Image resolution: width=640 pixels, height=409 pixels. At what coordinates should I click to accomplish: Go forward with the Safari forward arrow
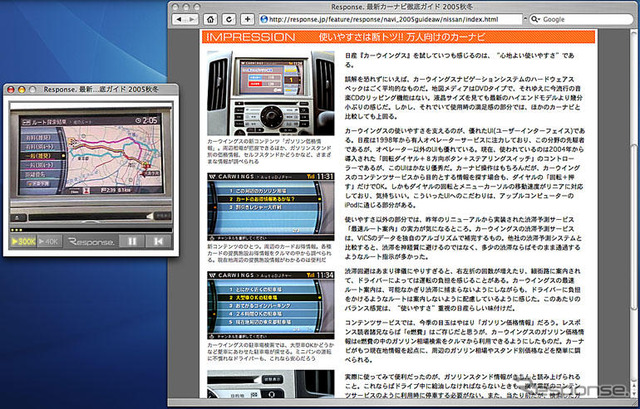click(192, 19)
